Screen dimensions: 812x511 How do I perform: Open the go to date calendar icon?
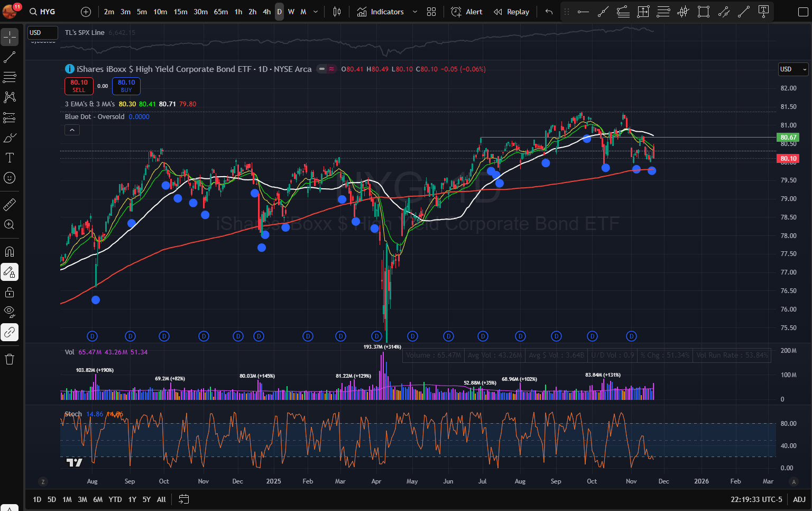[x=183, y=499]
